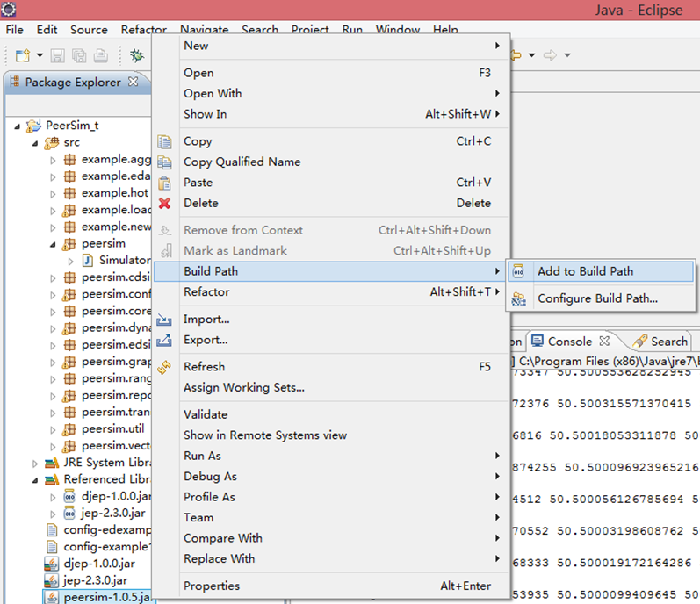
Task: Click the New wizard toolbar icon
Action: (x=22, y=55)
